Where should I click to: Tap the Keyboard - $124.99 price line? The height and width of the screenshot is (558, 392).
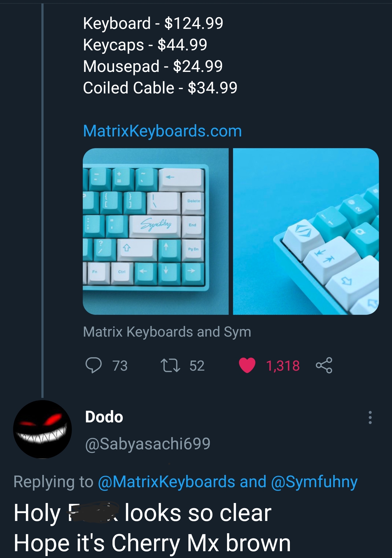click(153, 23)
